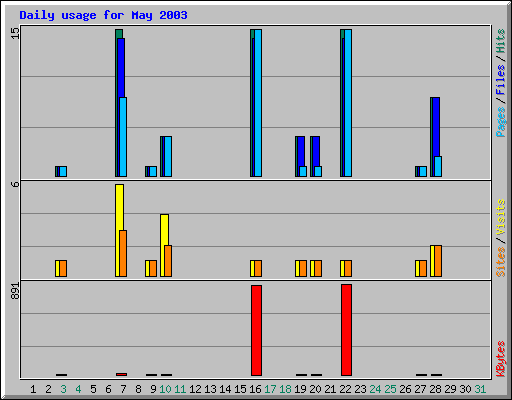Click the hits bar for day 3
Viewport: 512px width, 400px height.
pos(56,171)
